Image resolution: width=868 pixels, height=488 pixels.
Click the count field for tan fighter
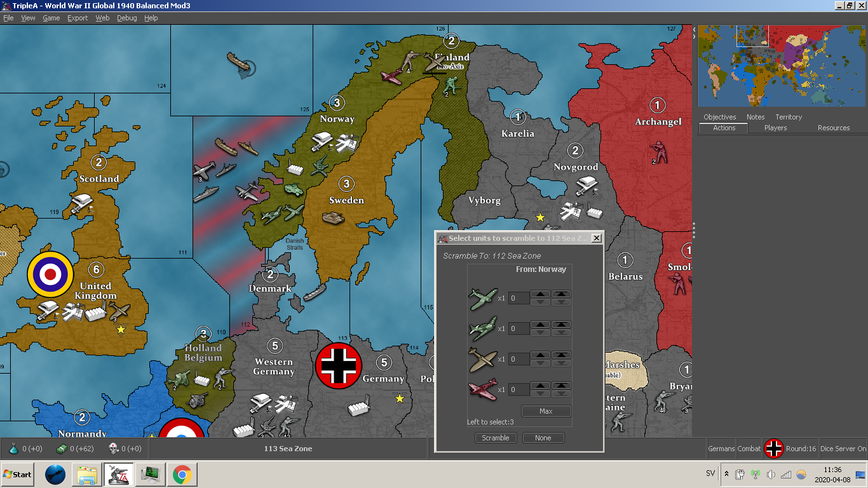tap(519, 359)
